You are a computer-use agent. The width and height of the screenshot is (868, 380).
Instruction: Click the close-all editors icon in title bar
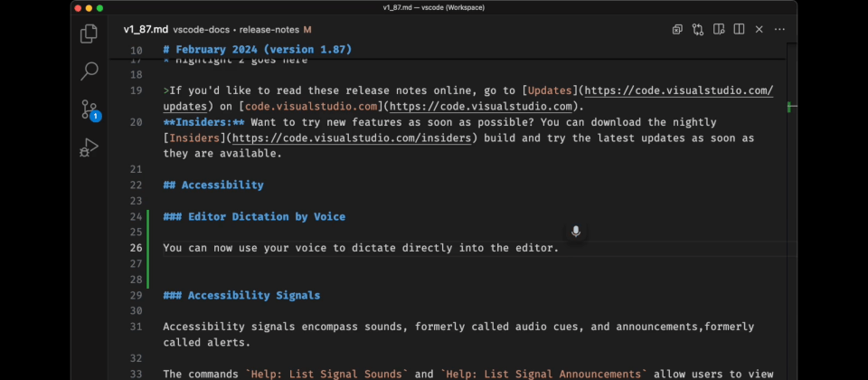click(x=677, y=29)
